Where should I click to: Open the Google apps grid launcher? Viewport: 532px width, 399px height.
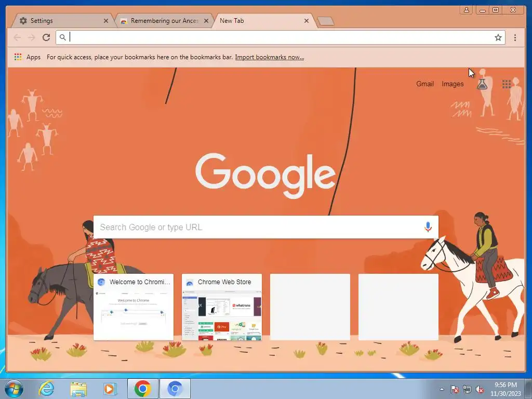click(506, 84)
